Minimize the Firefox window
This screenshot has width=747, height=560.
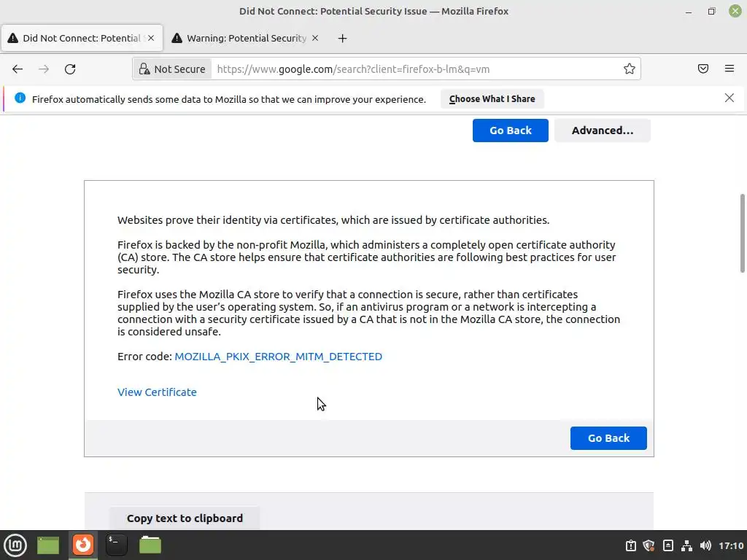(x=689, y=12)
